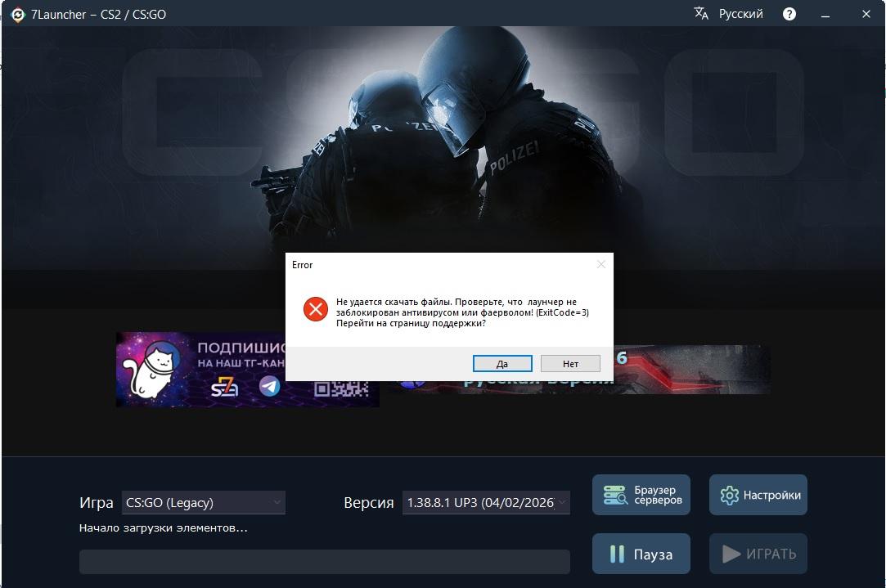Click the red error icon in dialog
This screenshot has height=588, width=886.
pos(315,309)
